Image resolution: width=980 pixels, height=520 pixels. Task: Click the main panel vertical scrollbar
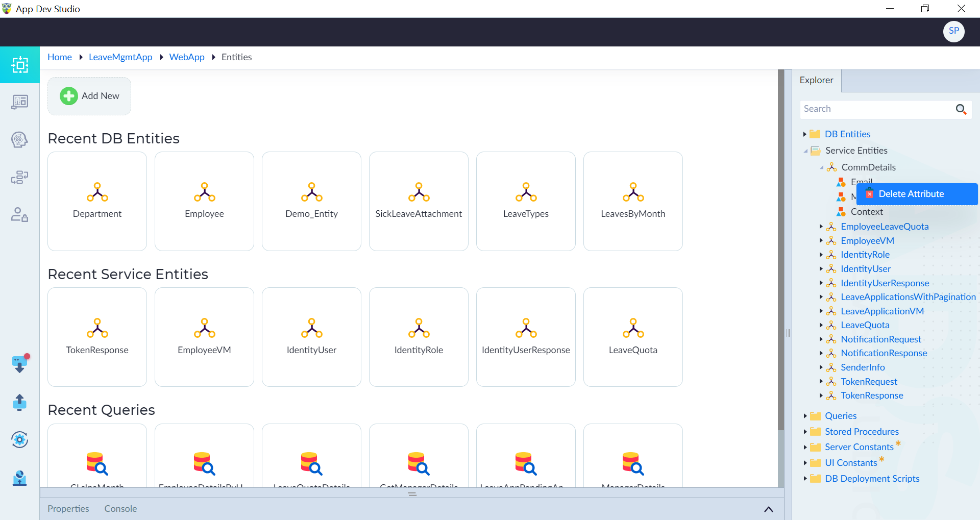780,250
